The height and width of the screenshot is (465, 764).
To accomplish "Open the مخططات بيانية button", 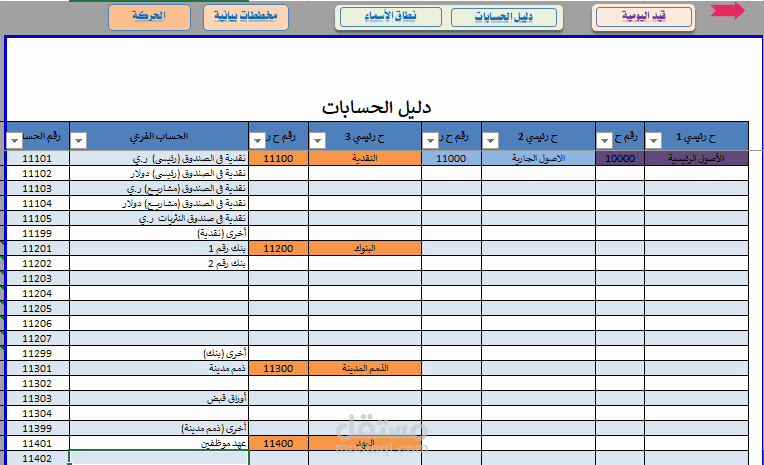I will pos(246,17).
